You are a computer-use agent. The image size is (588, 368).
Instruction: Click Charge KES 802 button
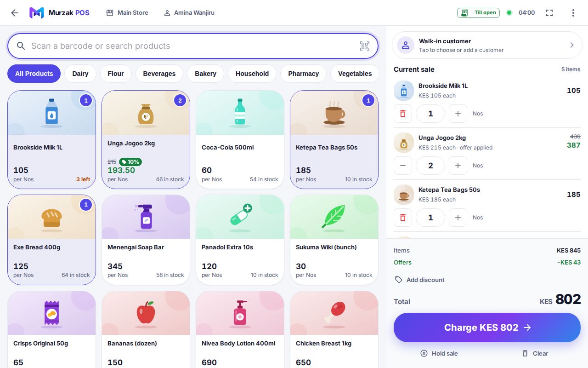click(x=487, y=328)
